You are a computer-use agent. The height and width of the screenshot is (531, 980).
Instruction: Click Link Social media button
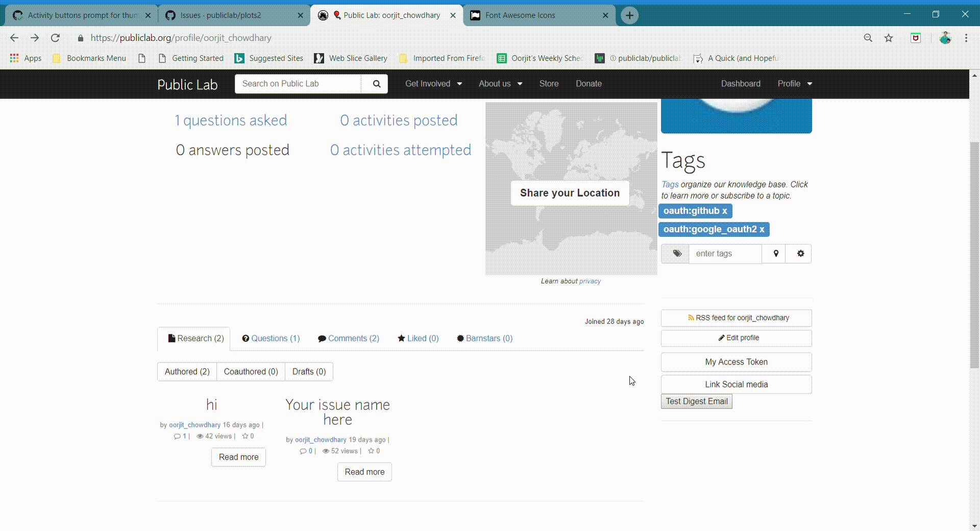(736, 384)
